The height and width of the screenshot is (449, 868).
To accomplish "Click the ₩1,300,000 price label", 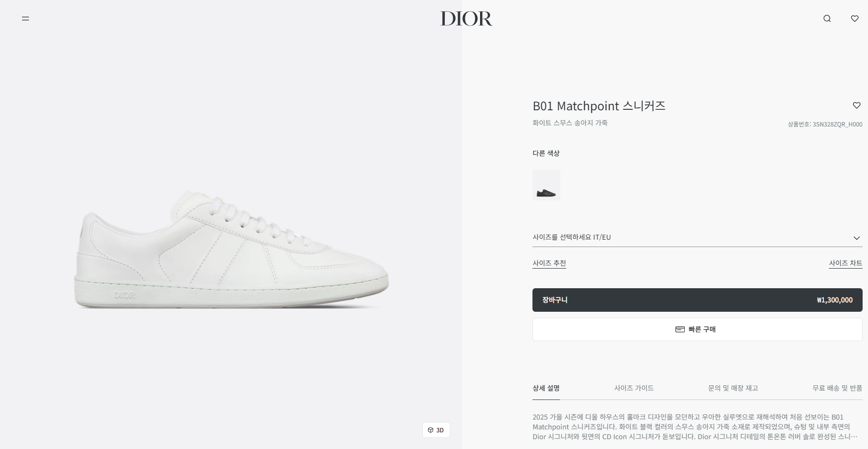I will click(x=835, y=300).
